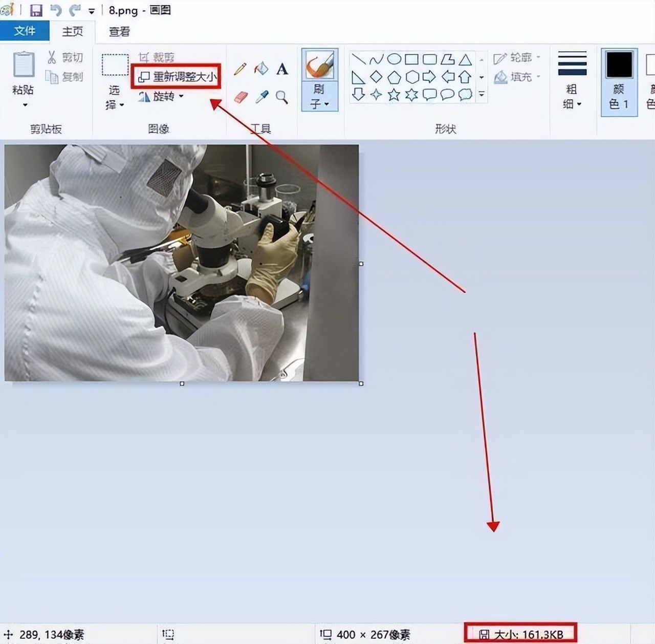The image size is (655, 644).
Task: Open the Paste (粘贴) dropdown arrow
Action: pos(24,105)
